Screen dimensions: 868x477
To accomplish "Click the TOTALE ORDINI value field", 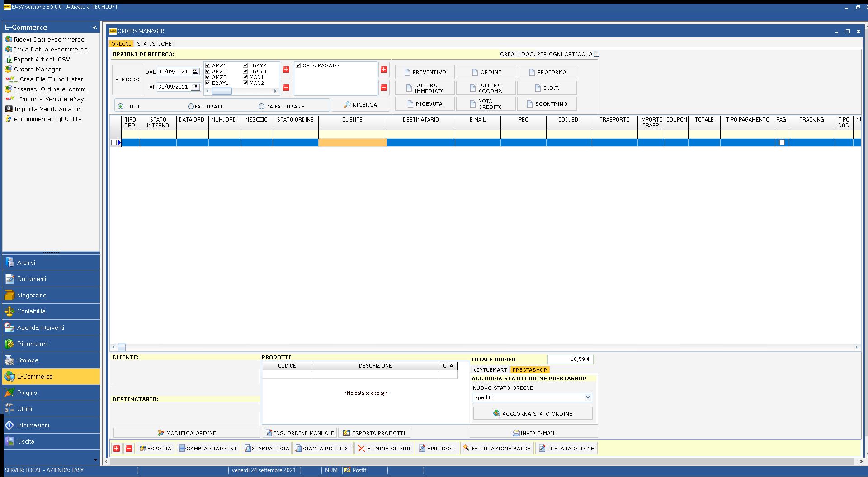I will pyautogui.click(x=571, y=359).
